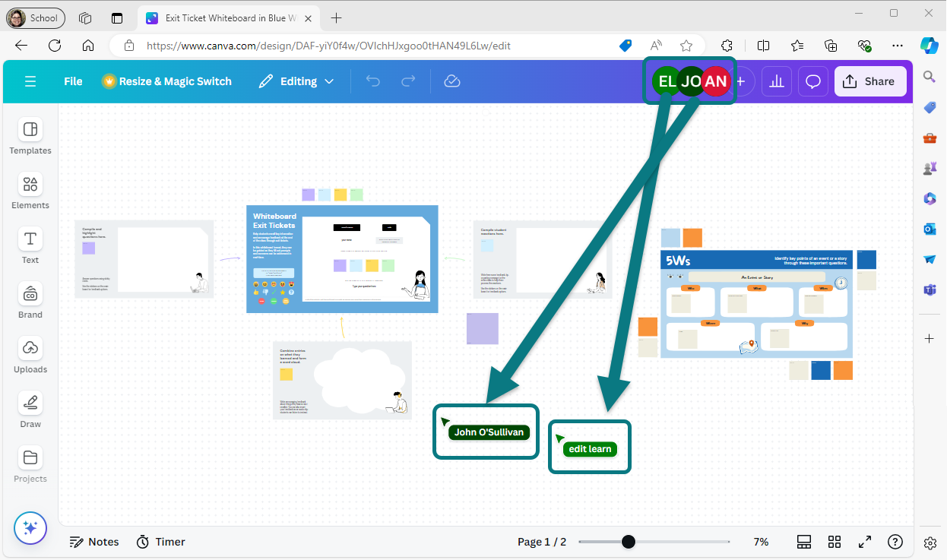Open the Brand panel

30,301
